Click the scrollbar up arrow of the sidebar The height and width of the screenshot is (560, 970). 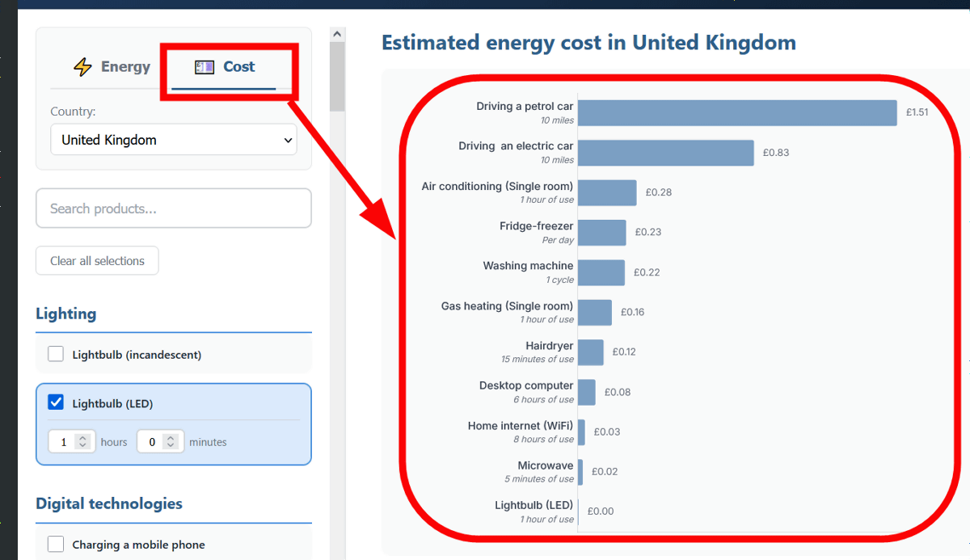(x=338, y=34)
